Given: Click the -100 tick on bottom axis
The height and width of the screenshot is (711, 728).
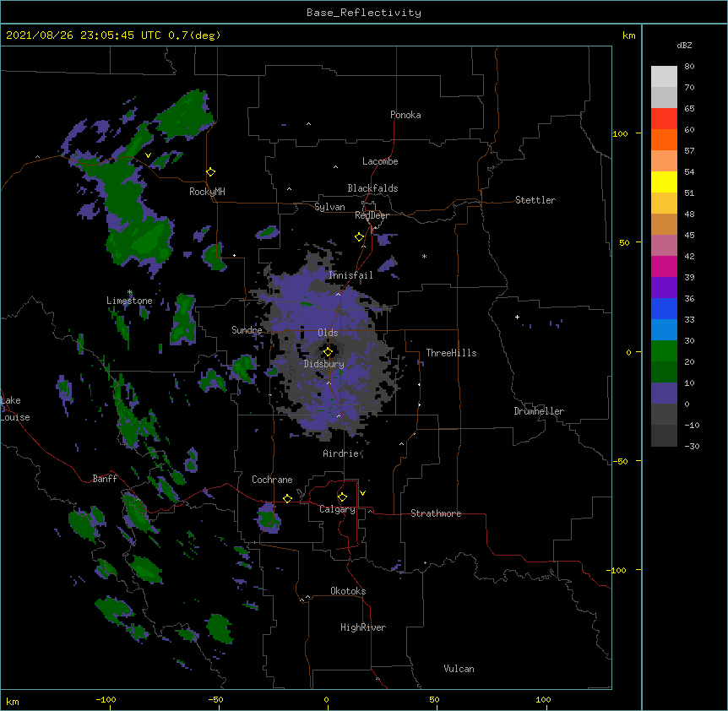Looking at the screenshot, I should tap(106, 699).
